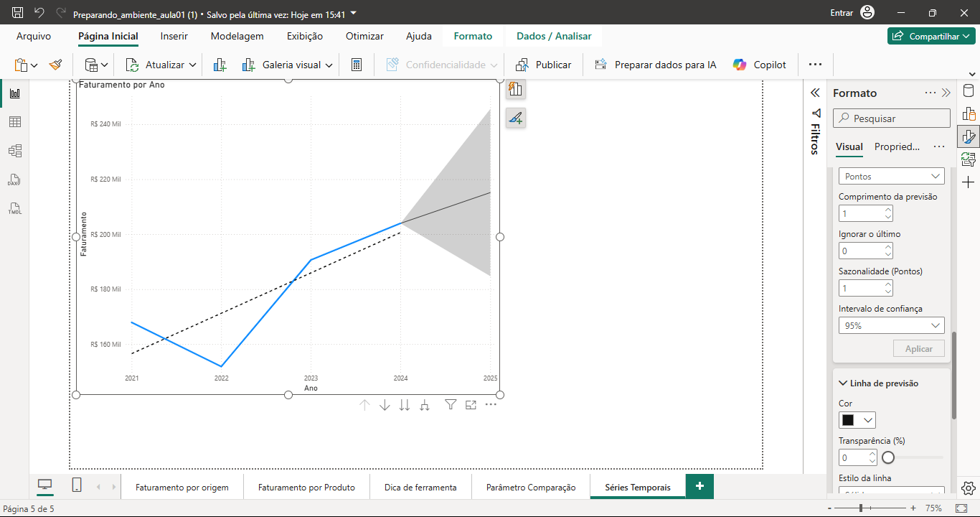Click the Drill down arrow on chart
Screen dimensions: 980x517
click(x=385, y=405)
